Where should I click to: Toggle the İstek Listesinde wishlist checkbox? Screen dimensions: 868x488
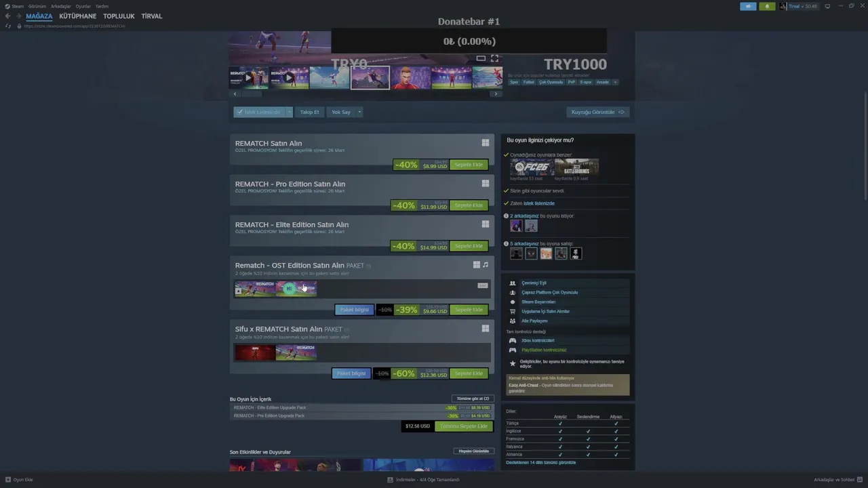259,112
